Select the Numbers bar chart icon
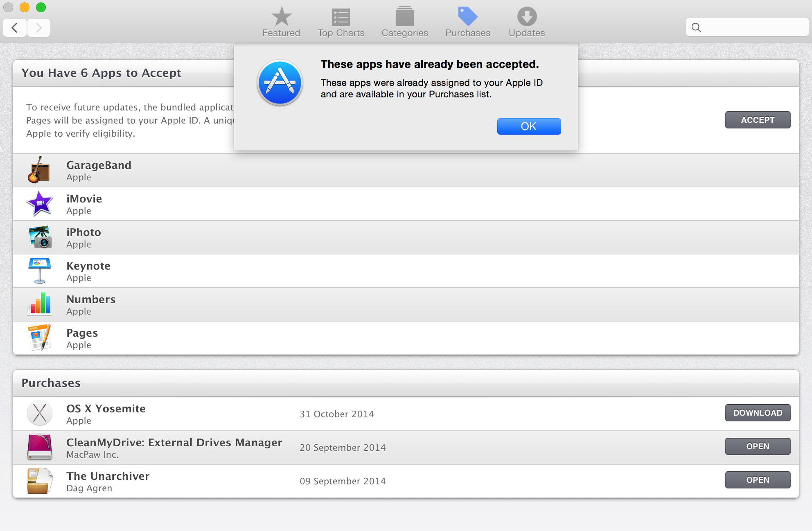 (39, 304)
